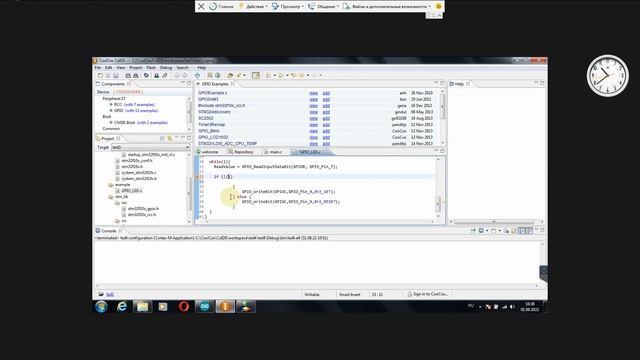Open the Просмотр dropdown in remote toolbar
Screen dimensions: 640x360
pos(288,7)
